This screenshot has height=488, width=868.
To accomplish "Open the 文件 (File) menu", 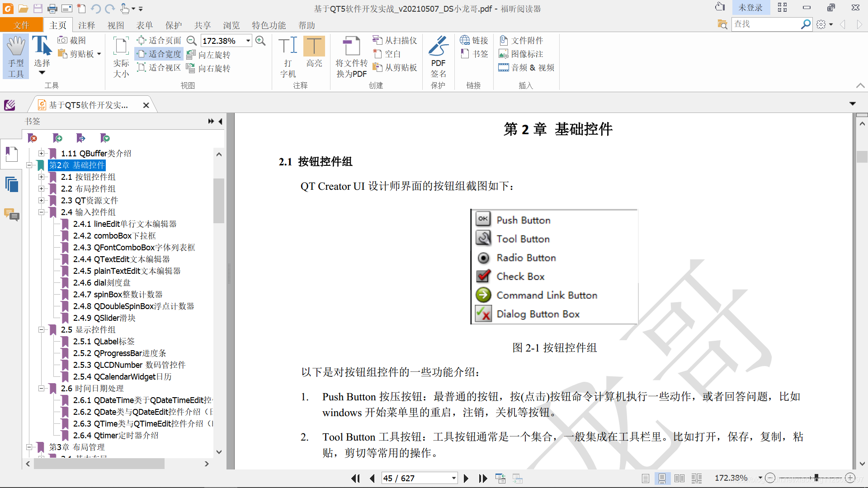I will pyautogui.click(x=21, y=25).
